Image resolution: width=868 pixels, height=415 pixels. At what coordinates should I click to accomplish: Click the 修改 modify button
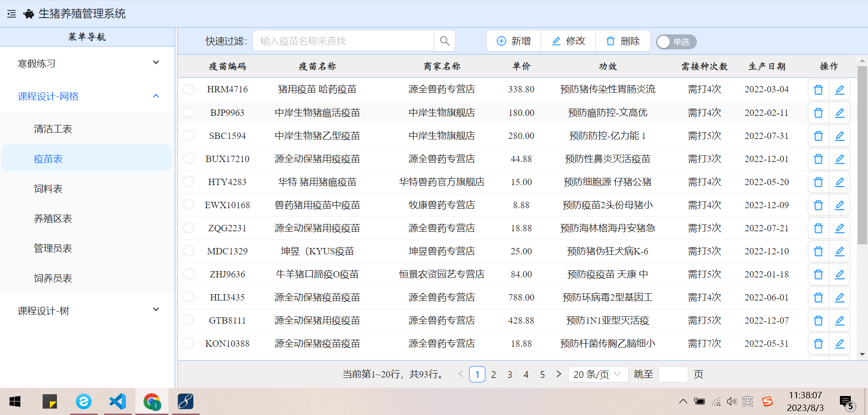coord(568,41)
